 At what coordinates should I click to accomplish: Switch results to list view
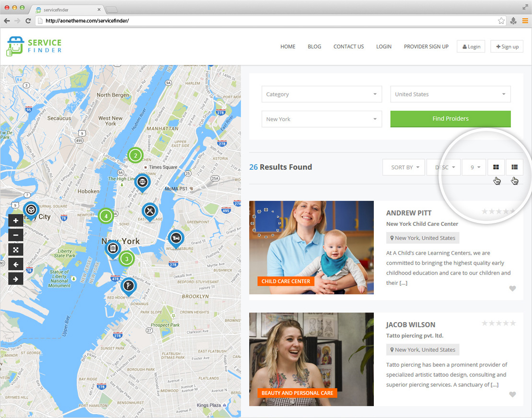point(514,167)
